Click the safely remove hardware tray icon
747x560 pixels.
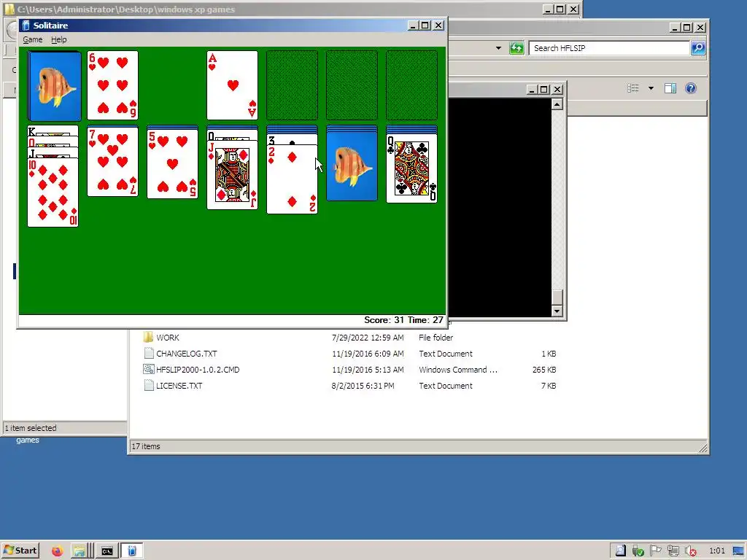638,551
